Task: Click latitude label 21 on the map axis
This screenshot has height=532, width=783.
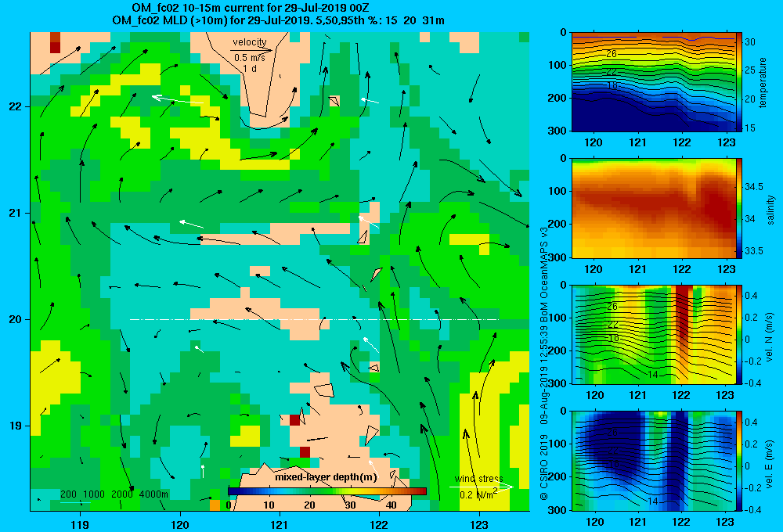Action: (15, 213)
